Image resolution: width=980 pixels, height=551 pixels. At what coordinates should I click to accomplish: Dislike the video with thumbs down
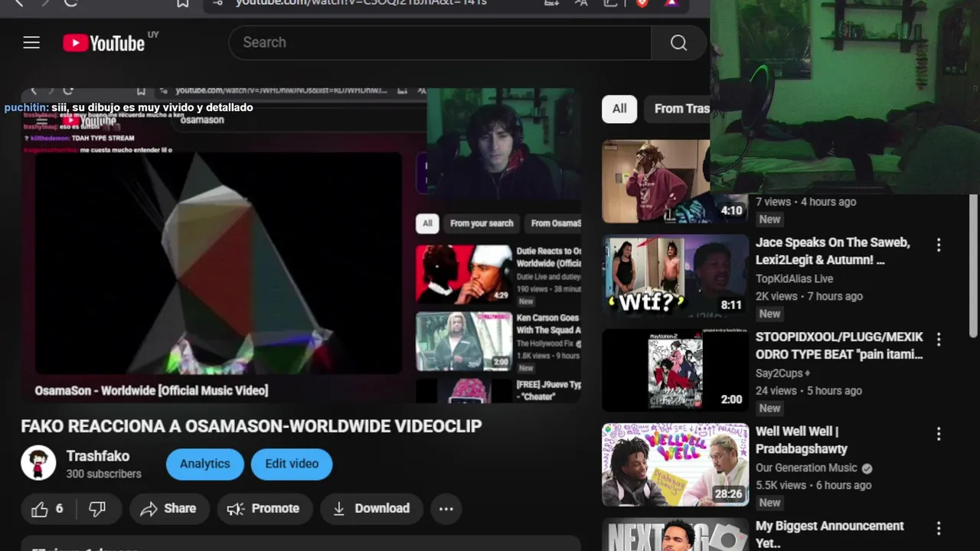click(x=97, y=509)
